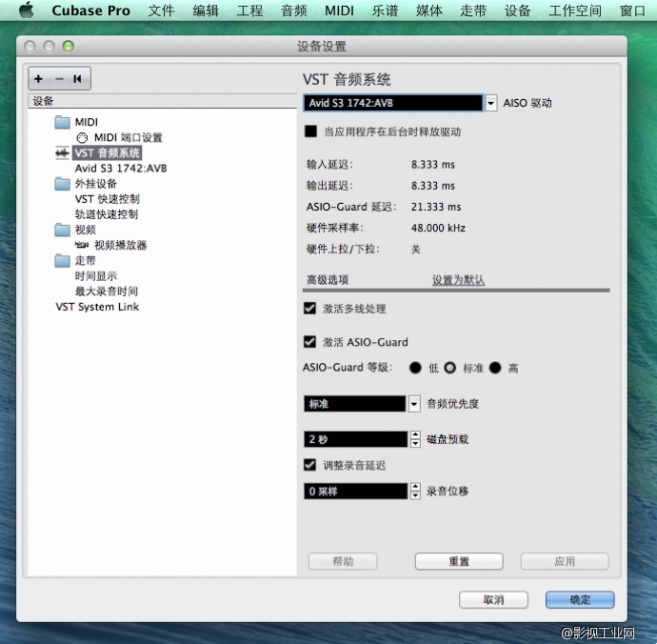
Task: Select VST System Link in device tree
Action: [97, 307]
